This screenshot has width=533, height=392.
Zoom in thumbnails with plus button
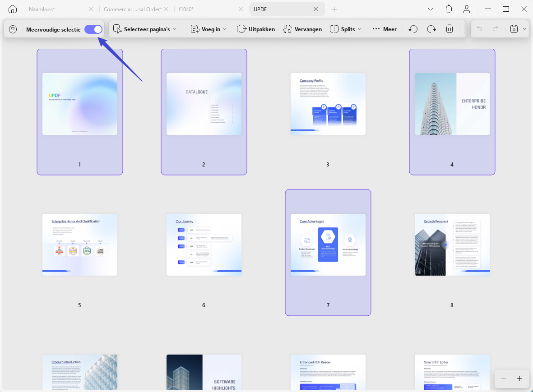pyautogui.click(x=520, y=379)
